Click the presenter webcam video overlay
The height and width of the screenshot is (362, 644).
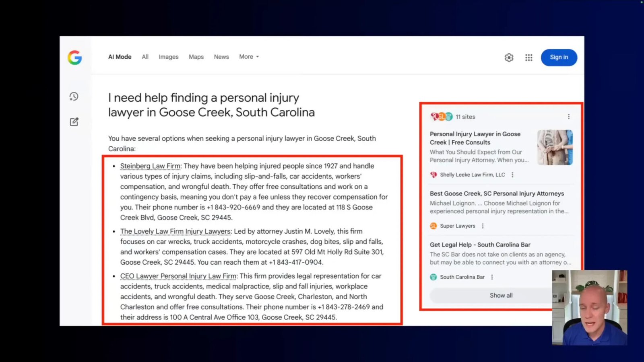coord(590,308)
